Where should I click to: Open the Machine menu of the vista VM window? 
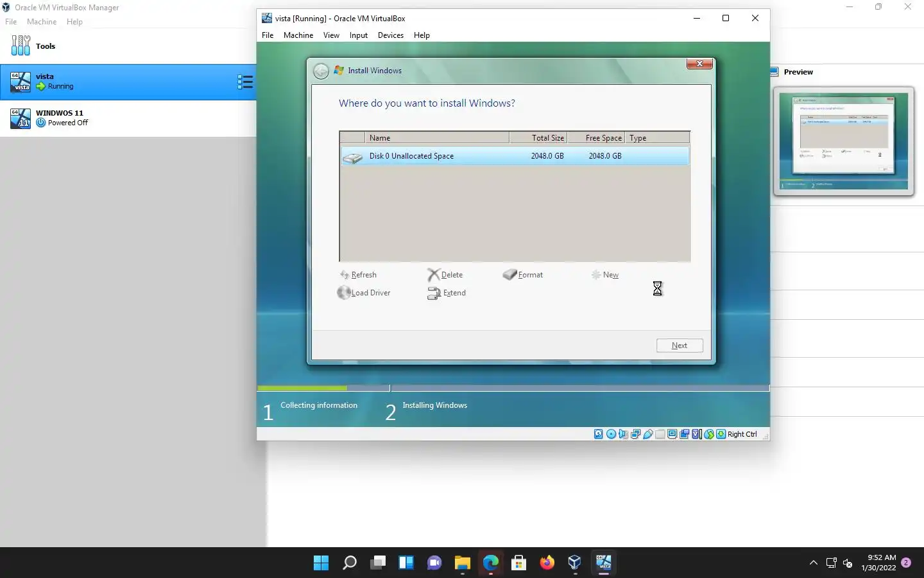point(298,35)
